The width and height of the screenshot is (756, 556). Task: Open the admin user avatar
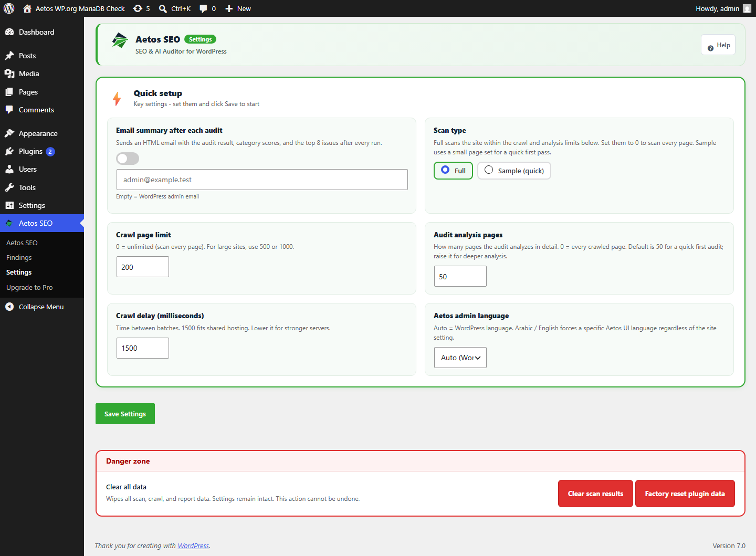(747, 8)
